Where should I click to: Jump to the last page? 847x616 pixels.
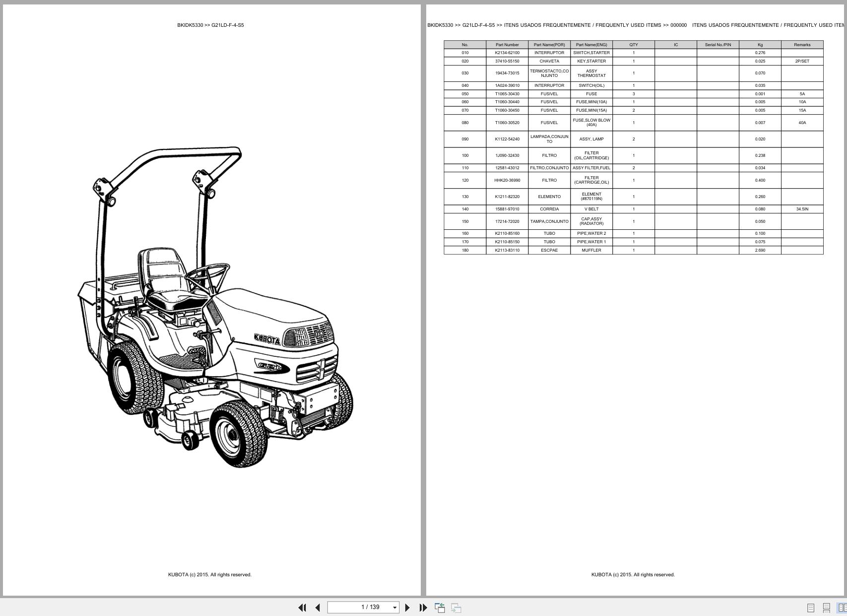(423, 608)
